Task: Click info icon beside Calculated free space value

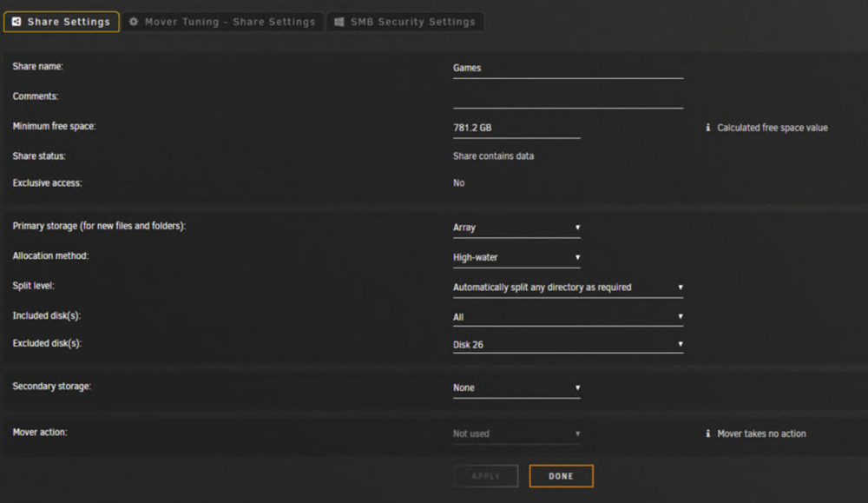Action: (x=708, y=128)
